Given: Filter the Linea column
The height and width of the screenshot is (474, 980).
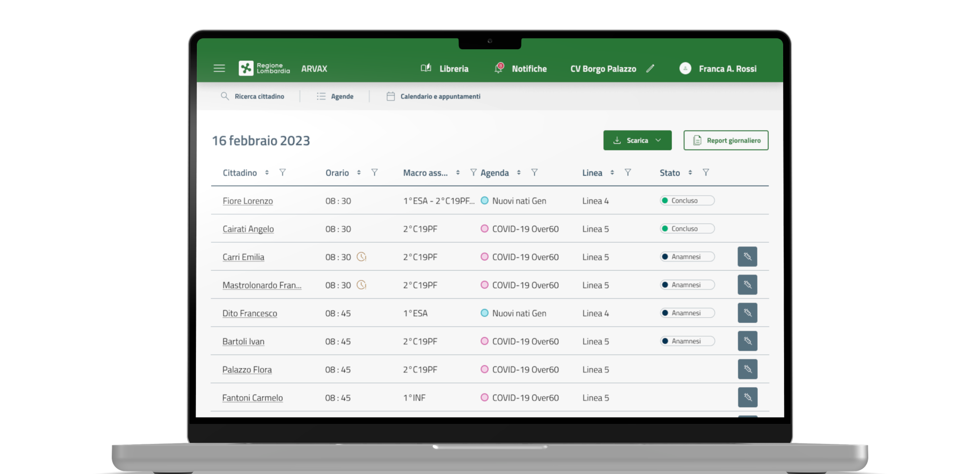Looking at the screenshot, I should click(628, 172).
